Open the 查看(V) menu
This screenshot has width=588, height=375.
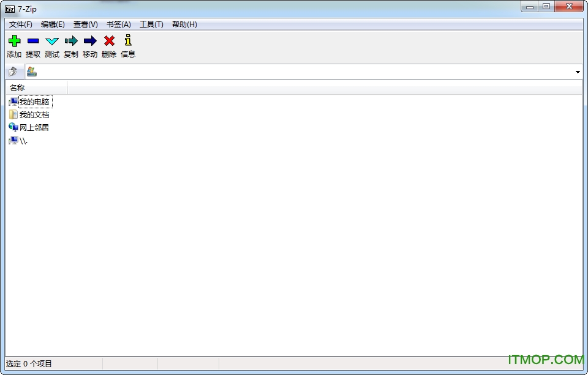[x=85, y=24]
